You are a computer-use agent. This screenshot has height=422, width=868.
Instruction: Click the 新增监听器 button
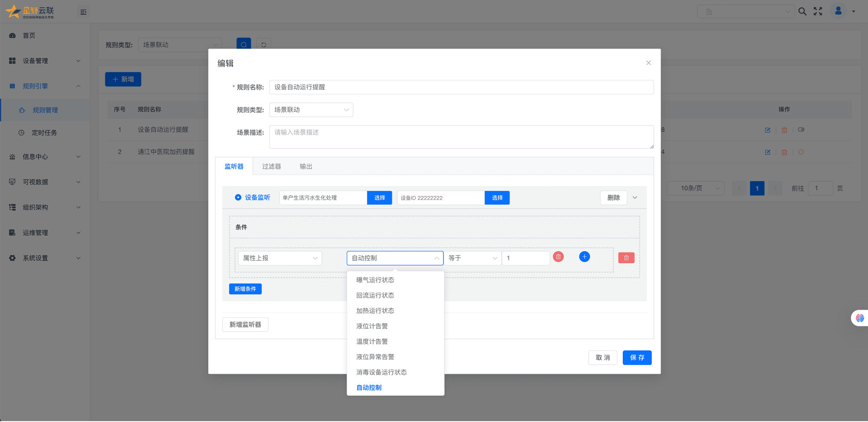click(245, 325)
